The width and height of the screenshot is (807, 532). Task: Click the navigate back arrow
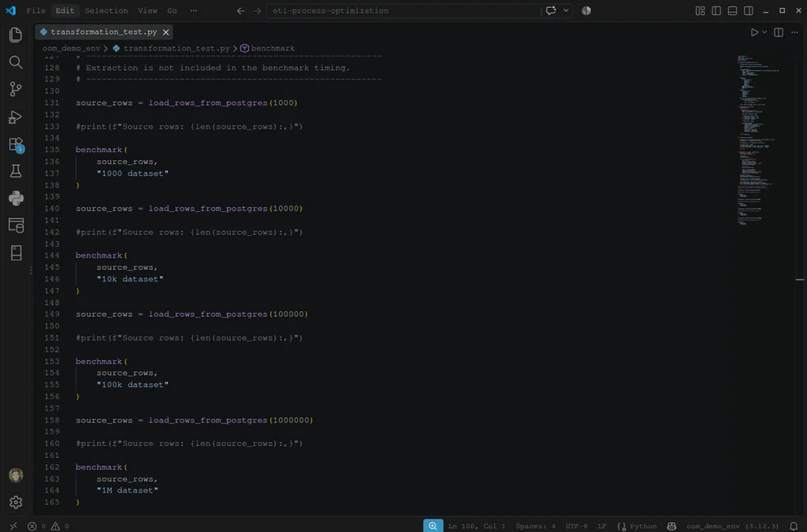[240, 11]
